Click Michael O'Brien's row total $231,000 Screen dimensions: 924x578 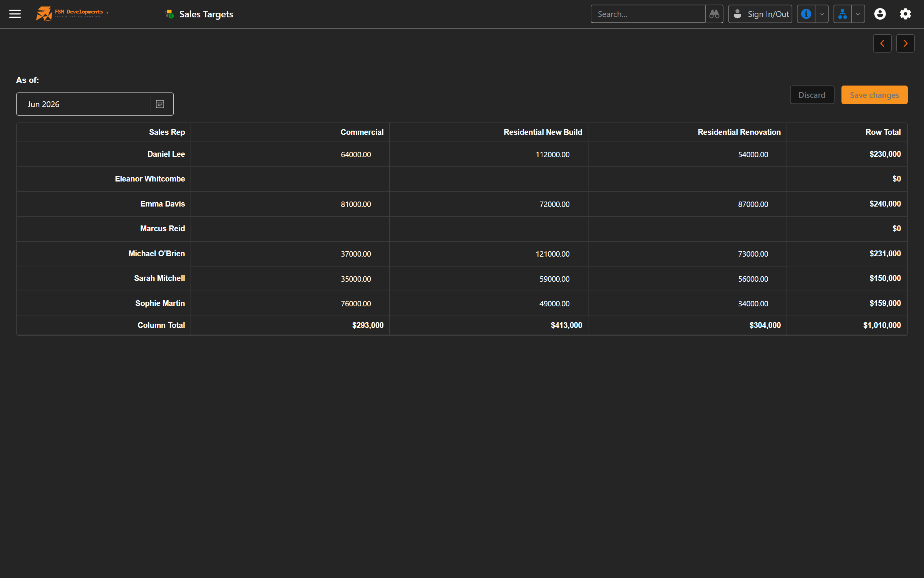coord(885,254)
